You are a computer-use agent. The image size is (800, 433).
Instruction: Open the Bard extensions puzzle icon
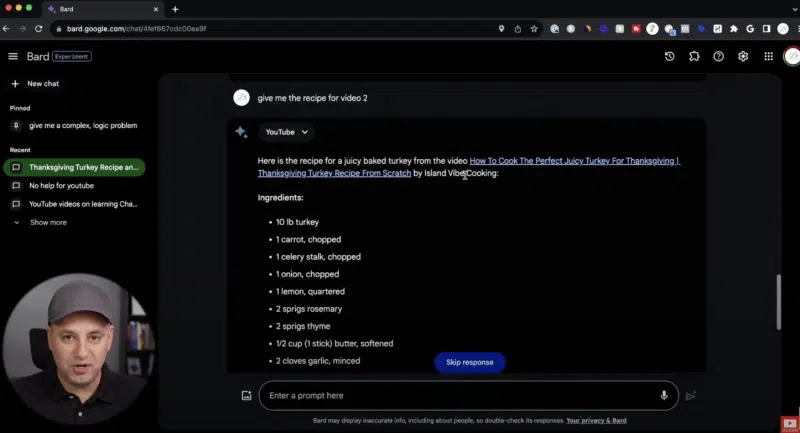coord(694,57)
